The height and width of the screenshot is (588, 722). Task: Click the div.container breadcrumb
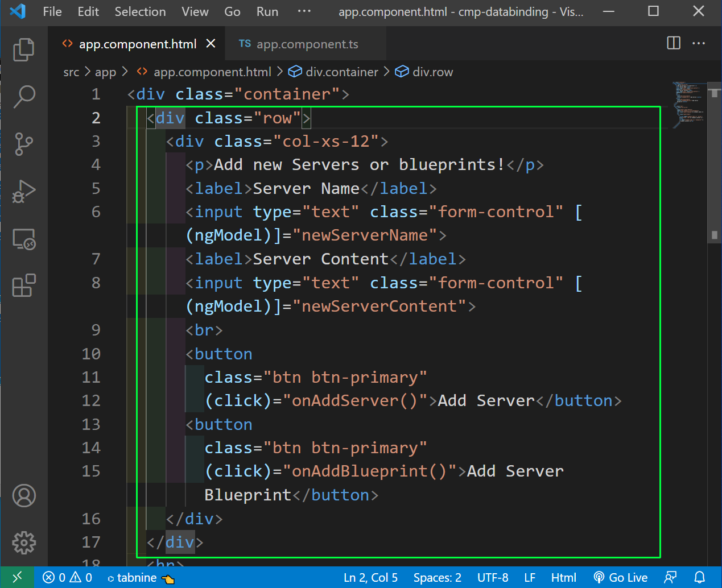[341, 72]
